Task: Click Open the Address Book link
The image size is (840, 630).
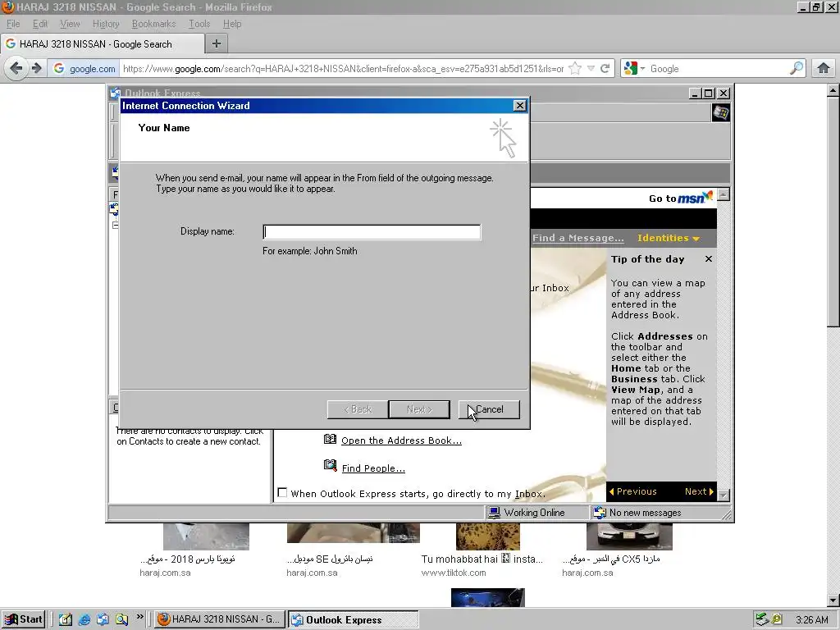Action: tap(401, 441)
